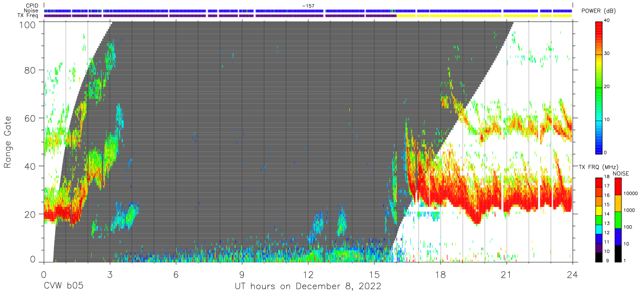
Task: Click the yellow 1000 noise level swatch
Action: click(x=619, y=203)
